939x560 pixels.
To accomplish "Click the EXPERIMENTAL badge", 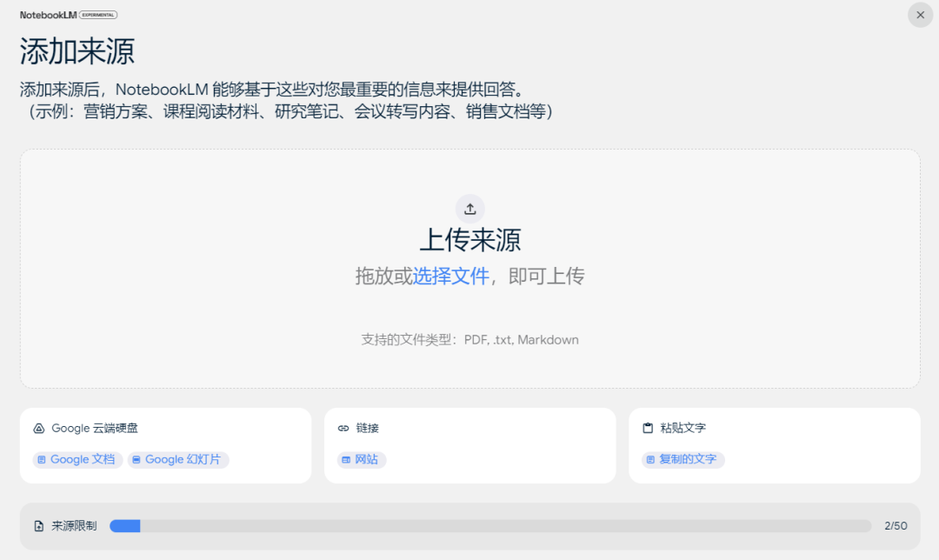I will click(x=98, y=15).
